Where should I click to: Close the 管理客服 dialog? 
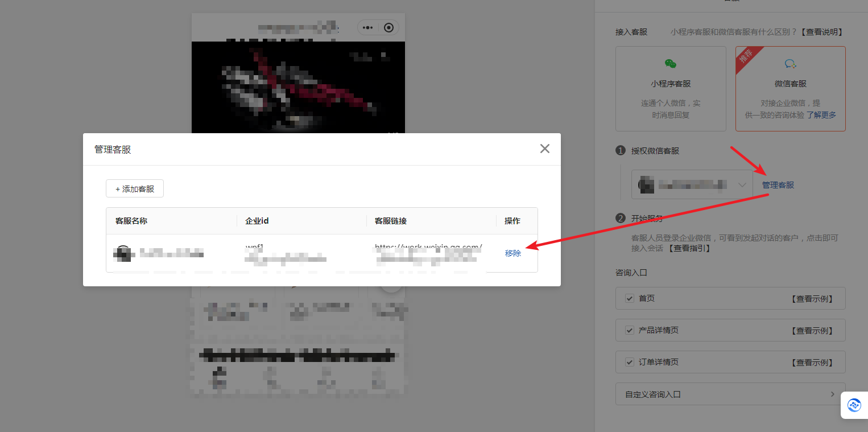click(x=545, y=149)
